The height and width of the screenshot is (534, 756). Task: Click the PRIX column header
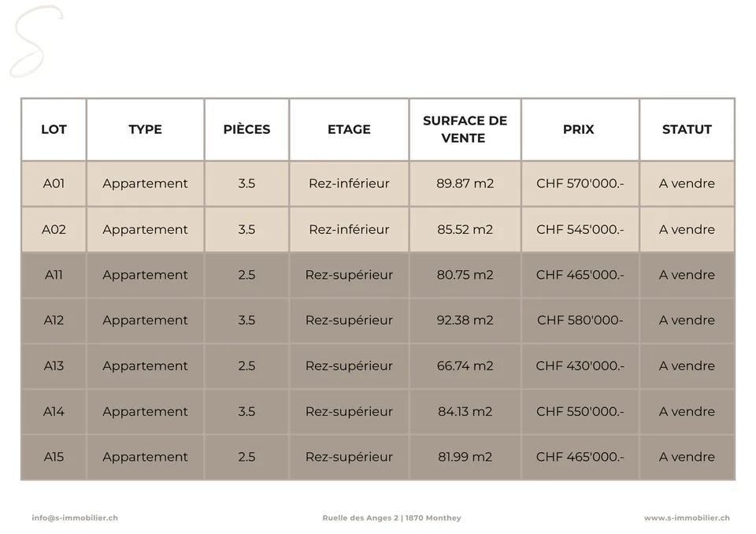coord(580,129)
